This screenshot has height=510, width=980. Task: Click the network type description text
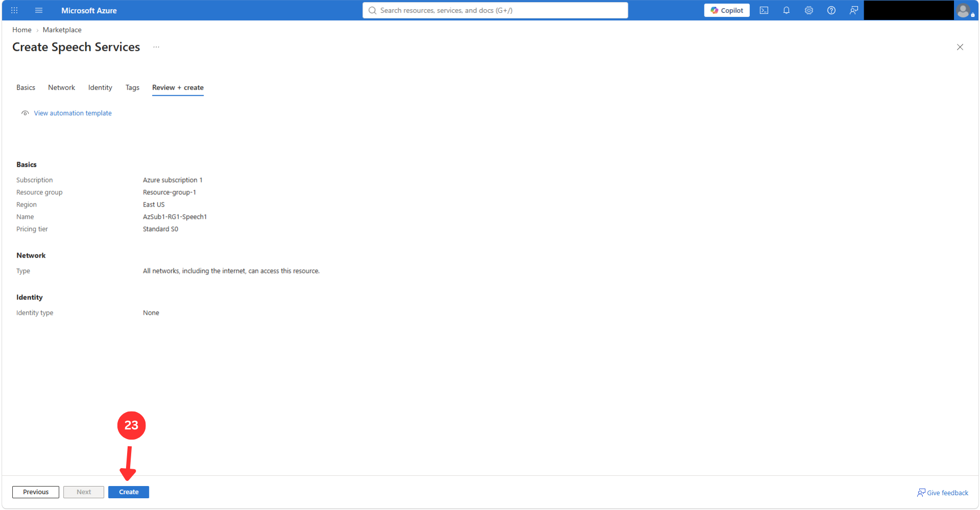click(x=231, y=271)
